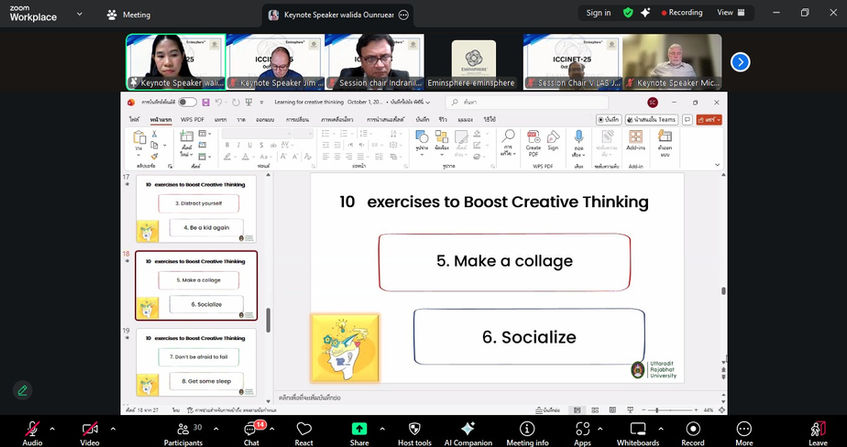847x447 pixels.
Task: Expand the arrow next to Apps
Action: (x=600, y=429)
